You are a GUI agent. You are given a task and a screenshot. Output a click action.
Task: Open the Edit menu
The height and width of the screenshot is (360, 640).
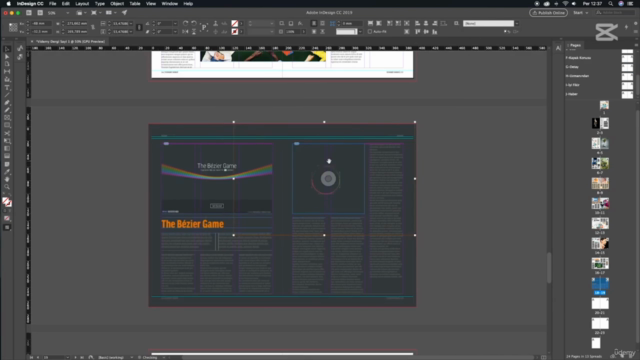(65, 4)
